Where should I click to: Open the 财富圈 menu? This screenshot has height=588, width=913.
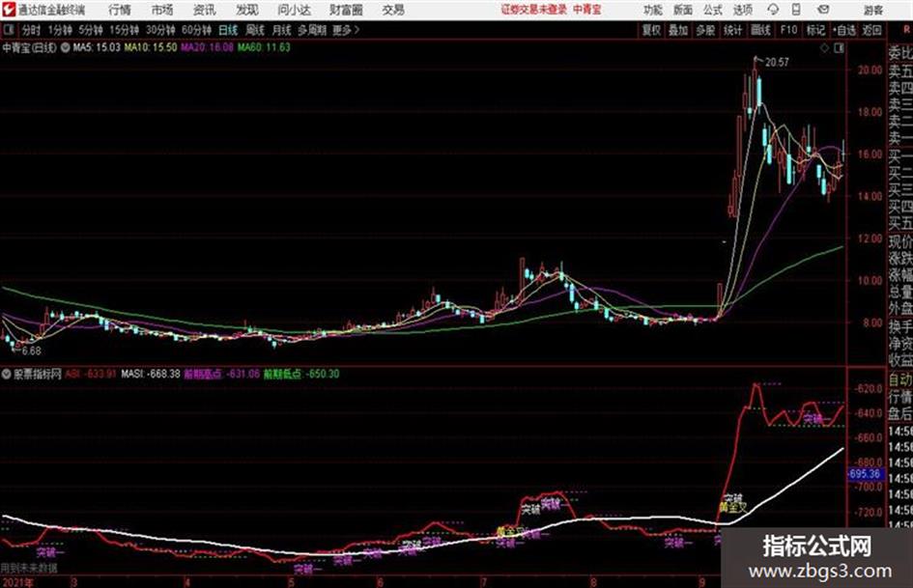point(346,10)
